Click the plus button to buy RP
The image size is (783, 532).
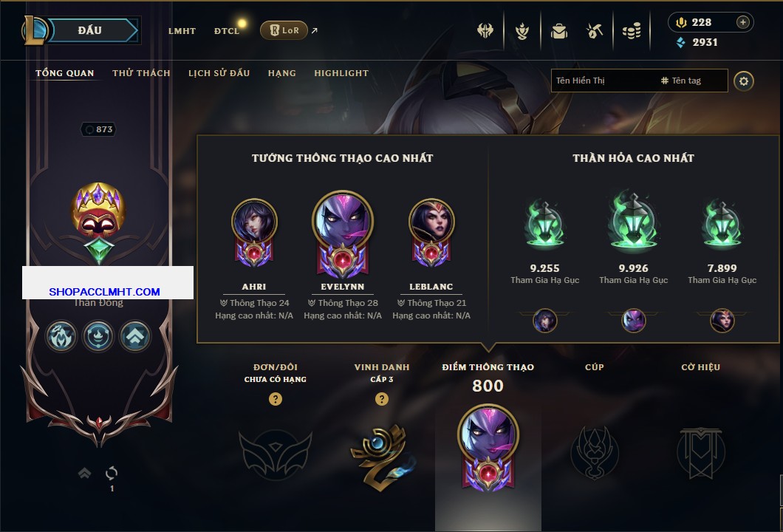[x=743, y=22]
